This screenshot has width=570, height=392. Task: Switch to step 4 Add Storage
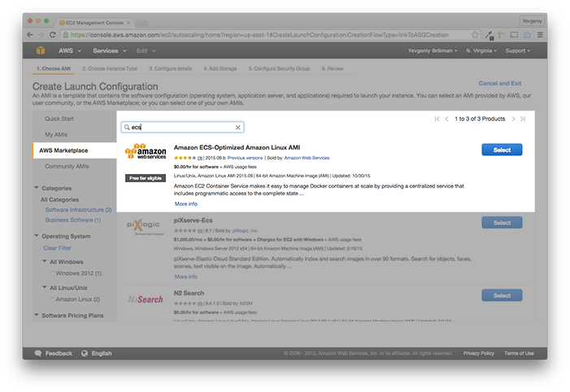(220, 69)
